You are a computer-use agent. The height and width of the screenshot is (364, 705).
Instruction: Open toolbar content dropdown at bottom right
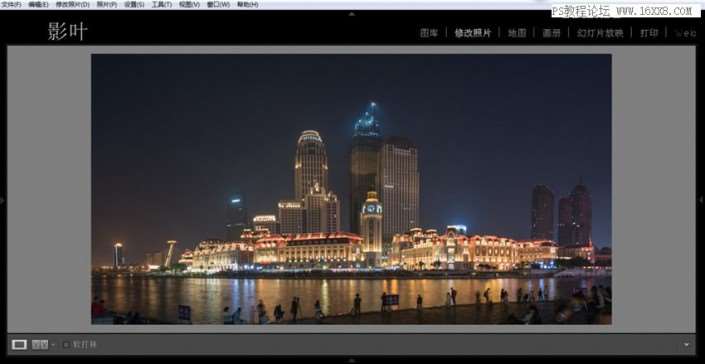[x=686, y=345]
